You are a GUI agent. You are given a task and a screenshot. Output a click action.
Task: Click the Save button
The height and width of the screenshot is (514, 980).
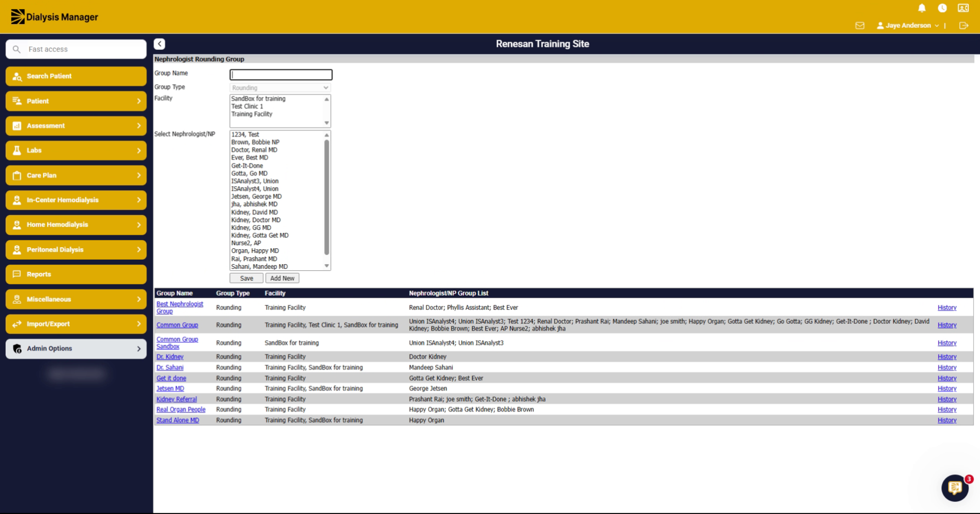(x=246, y=278)
